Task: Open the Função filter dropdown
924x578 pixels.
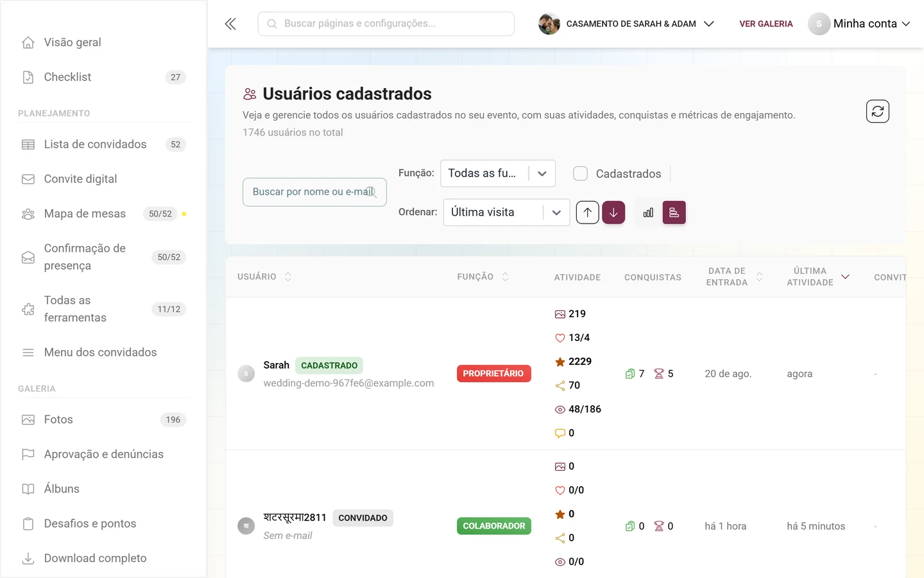Action: (x=498, y=173)
